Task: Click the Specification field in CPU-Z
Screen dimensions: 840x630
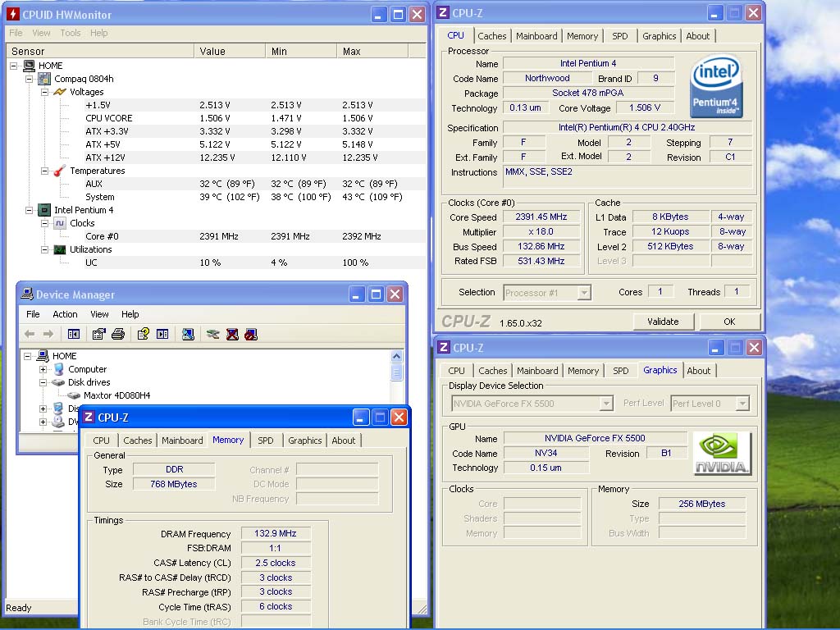Action: (x=628, y=127)
